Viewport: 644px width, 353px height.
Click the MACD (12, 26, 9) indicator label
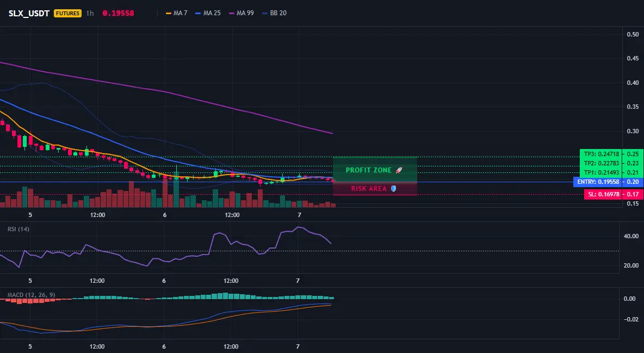tap(31, 295)
